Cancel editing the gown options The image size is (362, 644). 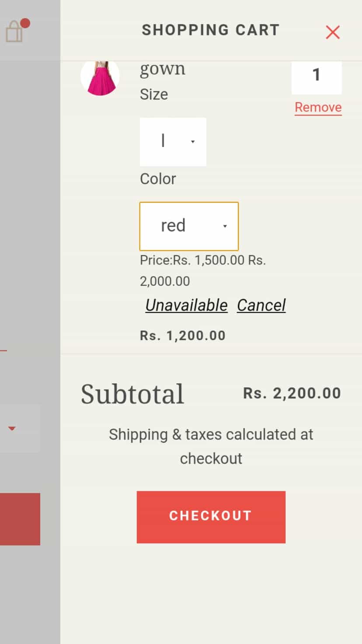pos(261,305)
